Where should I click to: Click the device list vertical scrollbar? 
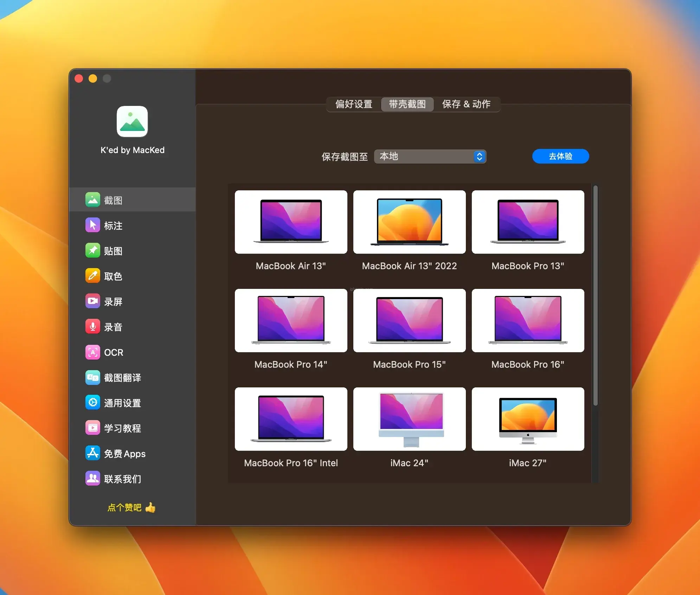[595, 296]
